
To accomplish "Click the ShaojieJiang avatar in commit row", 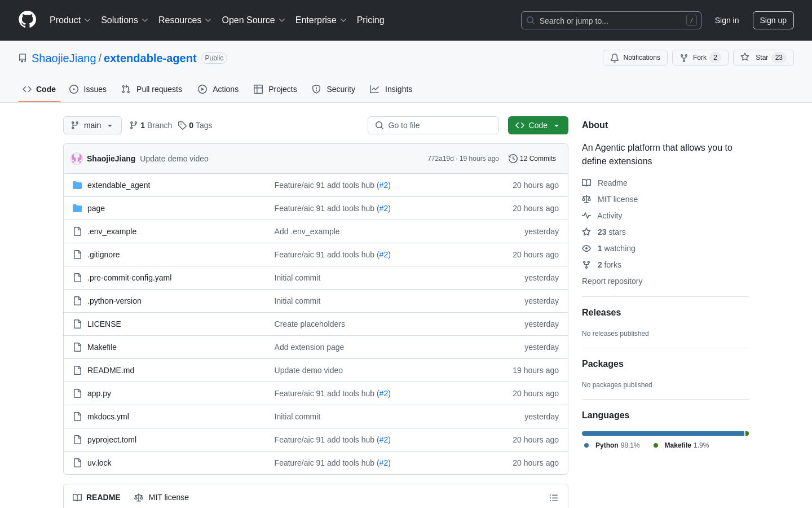I will [x=77, y=159].
